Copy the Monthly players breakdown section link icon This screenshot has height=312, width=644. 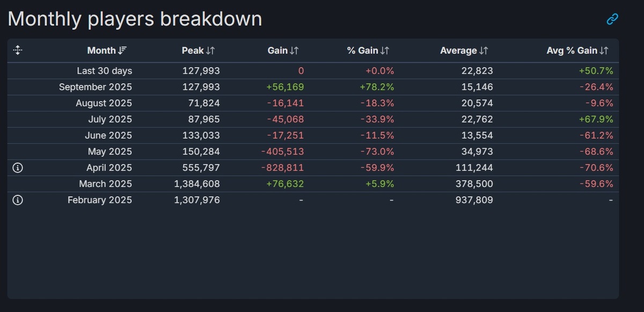coord(612,19)
